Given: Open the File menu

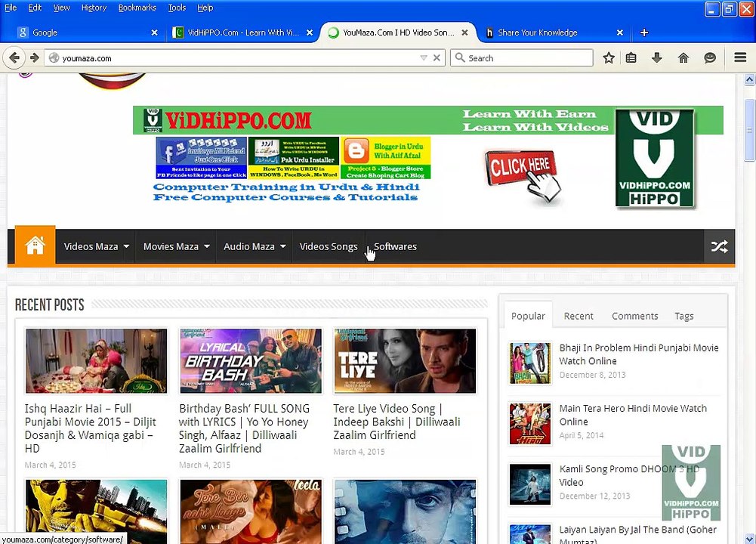Looking at the screenshot, I should point(11,8).
